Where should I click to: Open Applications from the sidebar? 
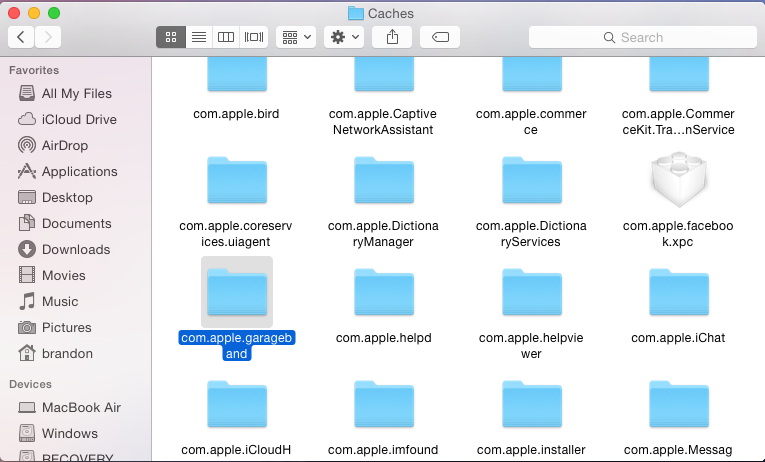tap(79, 171)
